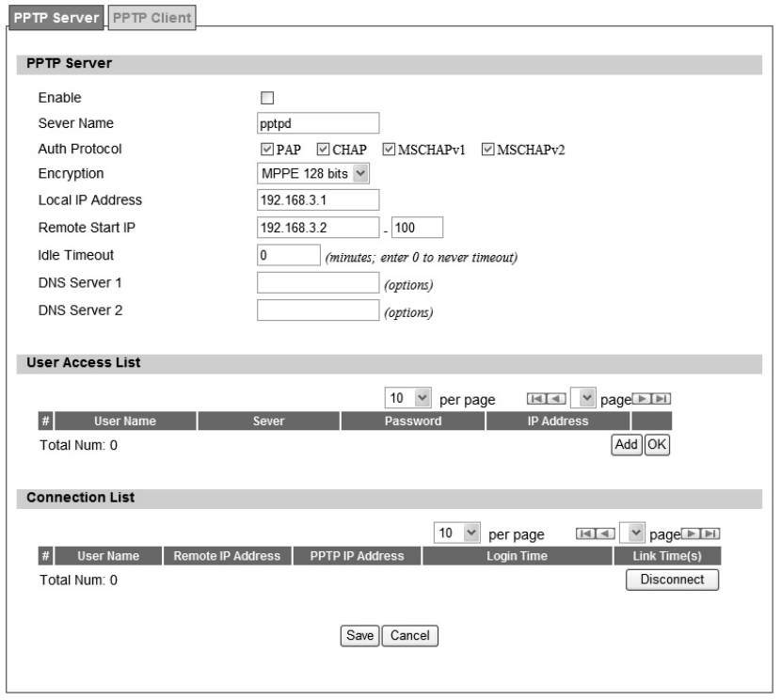The width and height of the screenshot is (781, 700).
Task: Save the PPTP server settings
Action: pos(360,636)
